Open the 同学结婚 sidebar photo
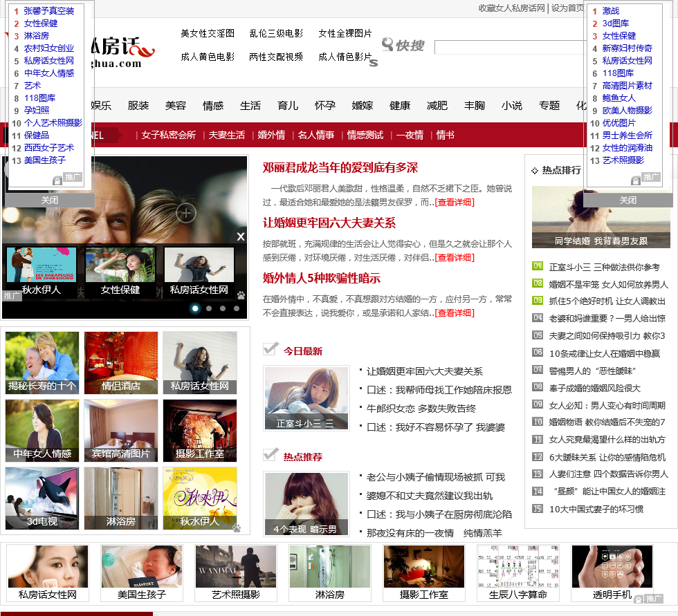This screenshot has height=616, width=678. [601, 217]
